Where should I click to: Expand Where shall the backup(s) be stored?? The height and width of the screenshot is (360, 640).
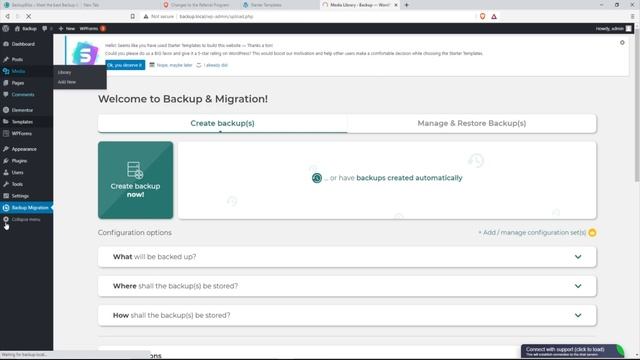(347, 286)
